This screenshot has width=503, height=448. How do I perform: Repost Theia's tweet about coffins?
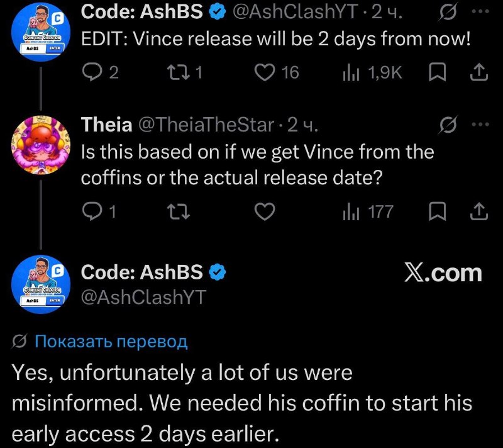179,212
